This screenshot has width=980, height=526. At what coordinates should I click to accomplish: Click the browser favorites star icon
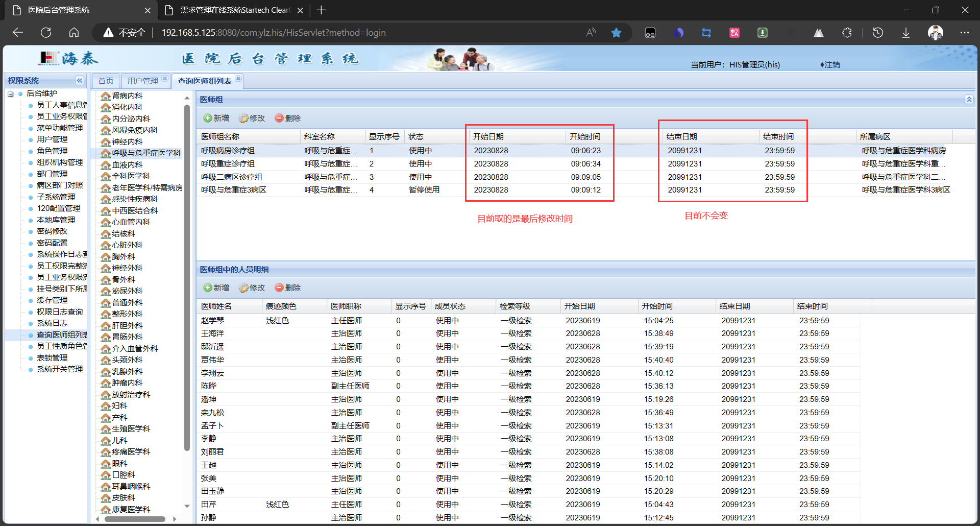pos(616,33)
